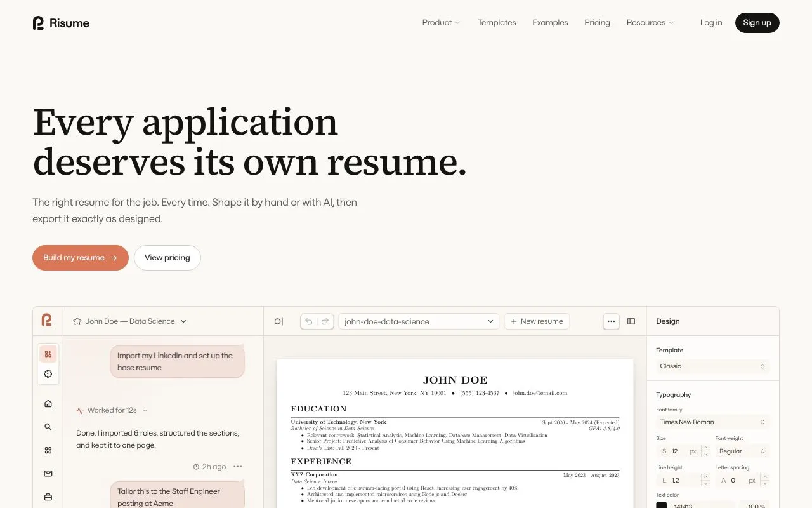Click the undo arrow in editor toolbar
This screenshot has width=812, height=508.
(x=309, y=321)
